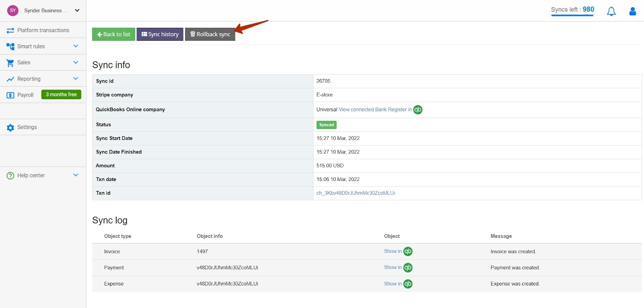Image resolution: width=644 pixels, height=308 pixels.
Task: Click the Sync info heading
Action: click(111, 65)
